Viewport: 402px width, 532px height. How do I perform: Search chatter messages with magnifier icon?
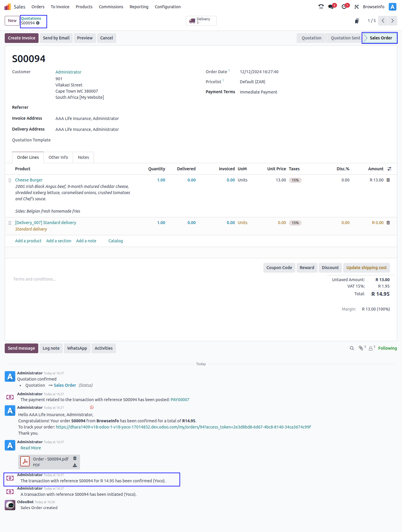point(352,348)
